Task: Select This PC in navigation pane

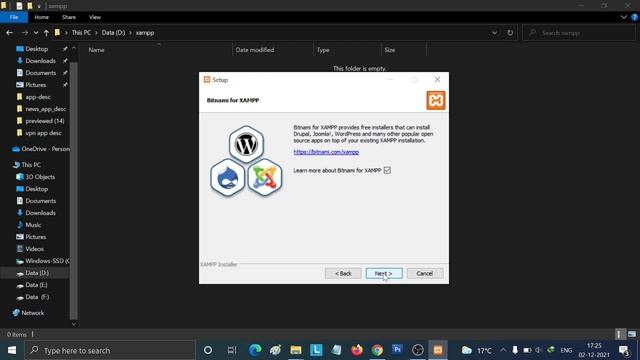Action: tap(31, 165)
